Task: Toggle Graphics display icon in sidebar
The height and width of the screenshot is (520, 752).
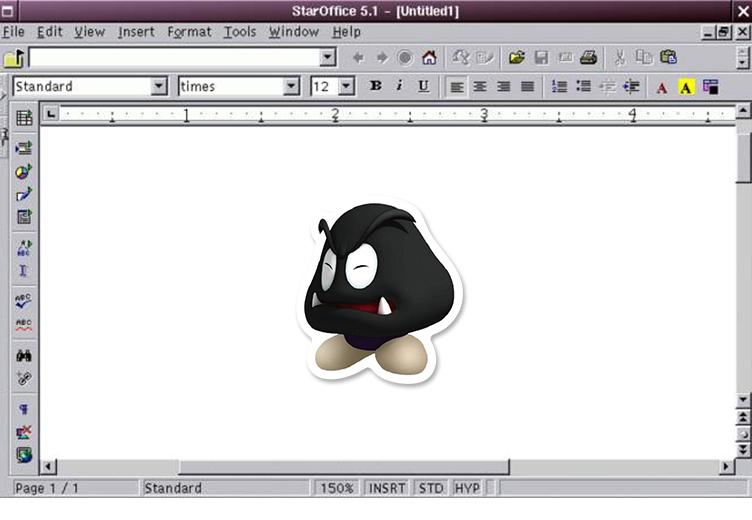Action: point(24,432)
